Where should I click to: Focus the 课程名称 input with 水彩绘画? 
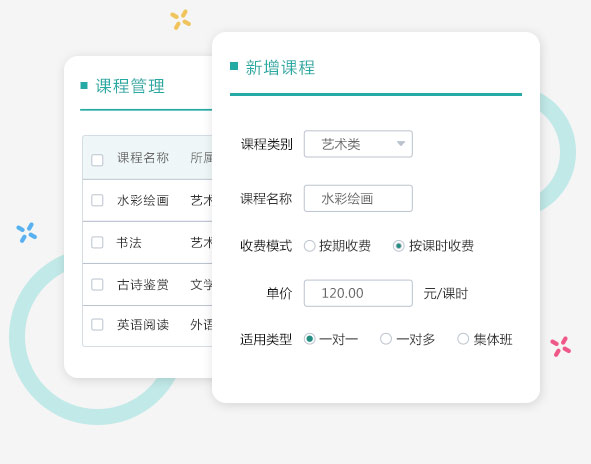tap(358, 198)
